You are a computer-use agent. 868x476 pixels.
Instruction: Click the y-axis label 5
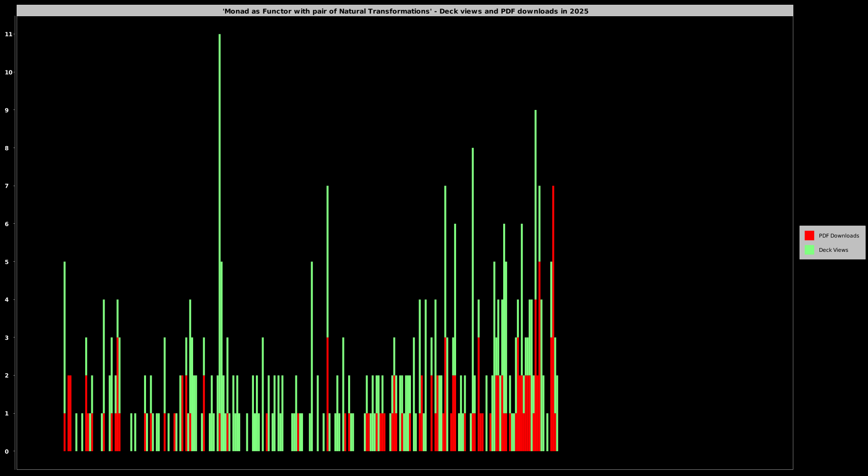tap(7, 262)
